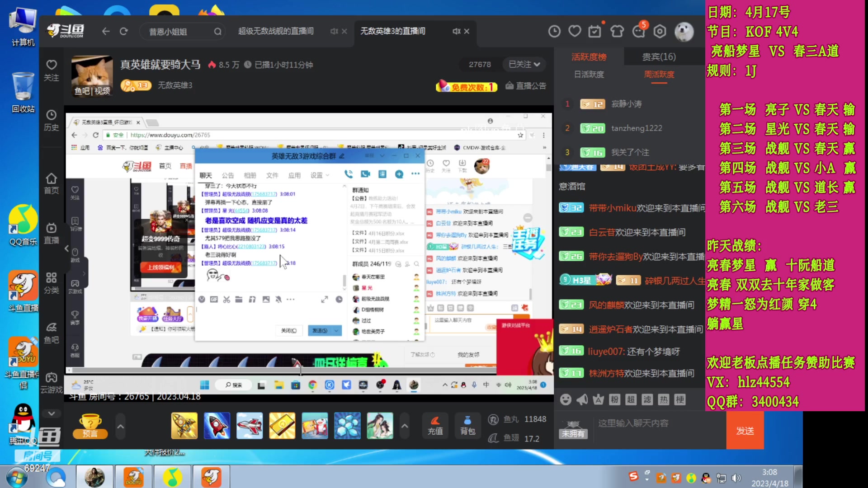Image resolution: width=868 pixels, height=488 pixels.
Task: Click the taskbar volume speaker icon
Action: tap(736, 478)
